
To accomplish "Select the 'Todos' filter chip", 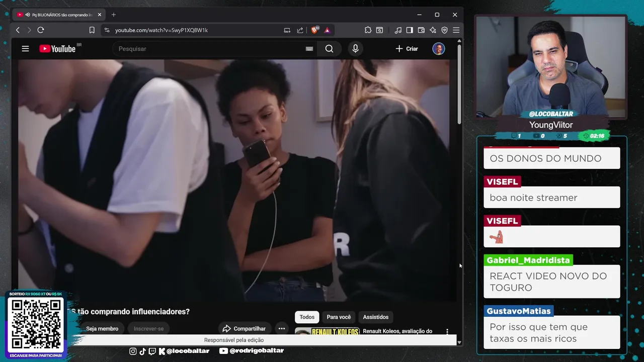I will [x=307, y=317].
